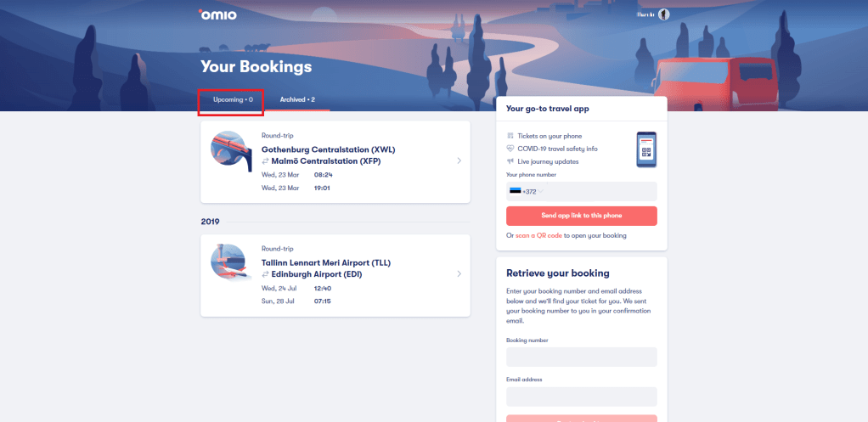
Task: Switch to the Archived tab
Action: [297, 100]
